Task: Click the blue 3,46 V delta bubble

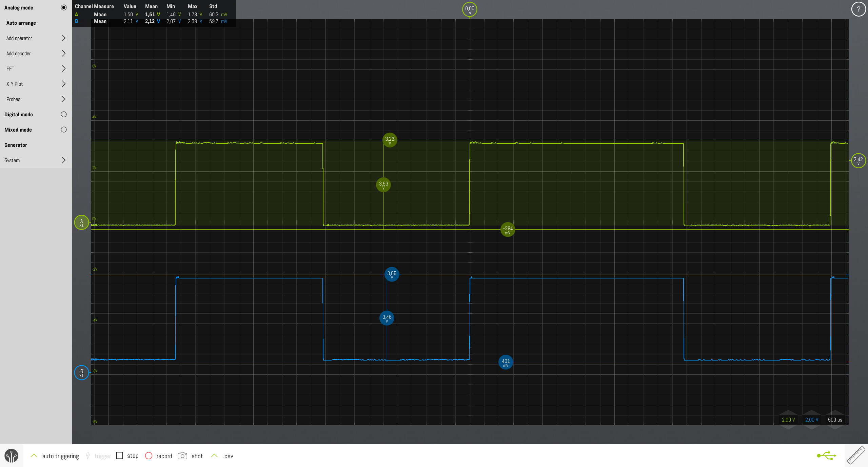Action: coord(387,318)
